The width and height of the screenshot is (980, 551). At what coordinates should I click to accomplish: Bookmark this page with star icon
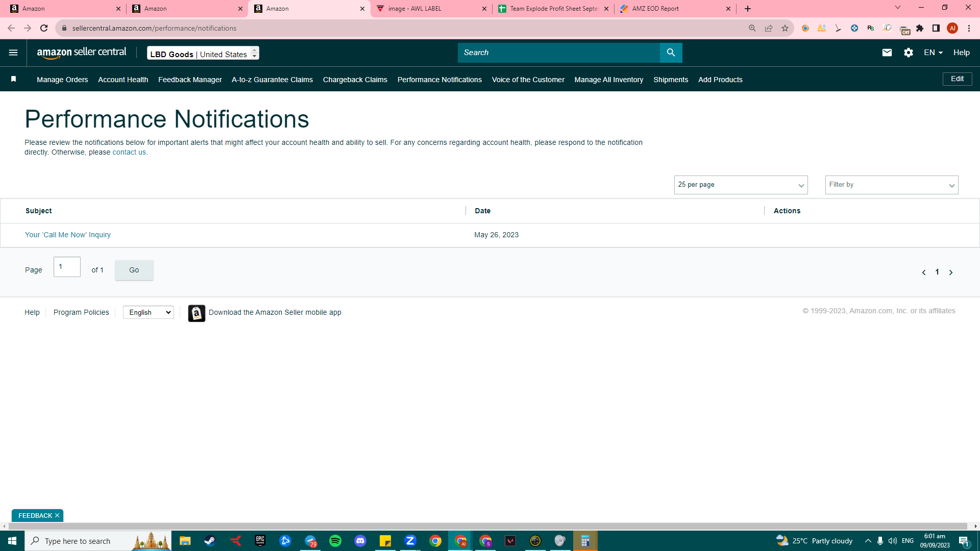tap(785, 28)
